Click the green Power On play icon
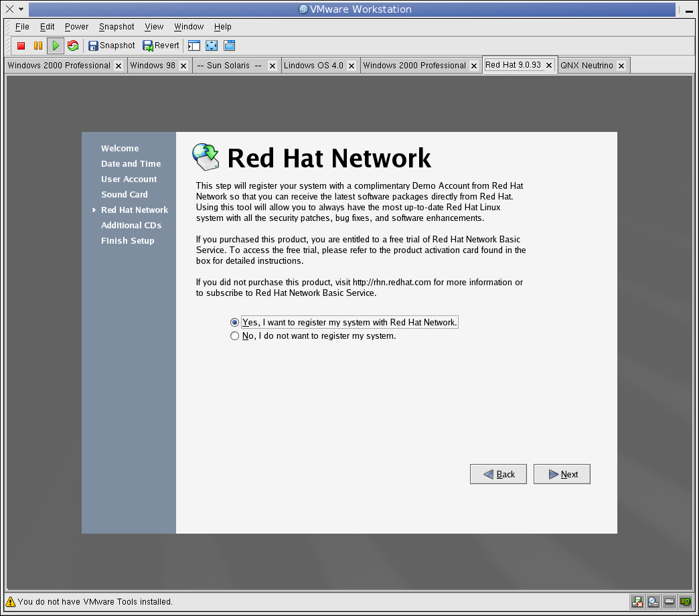The width and height of the screenshot is (699, 616). [56, 46]
